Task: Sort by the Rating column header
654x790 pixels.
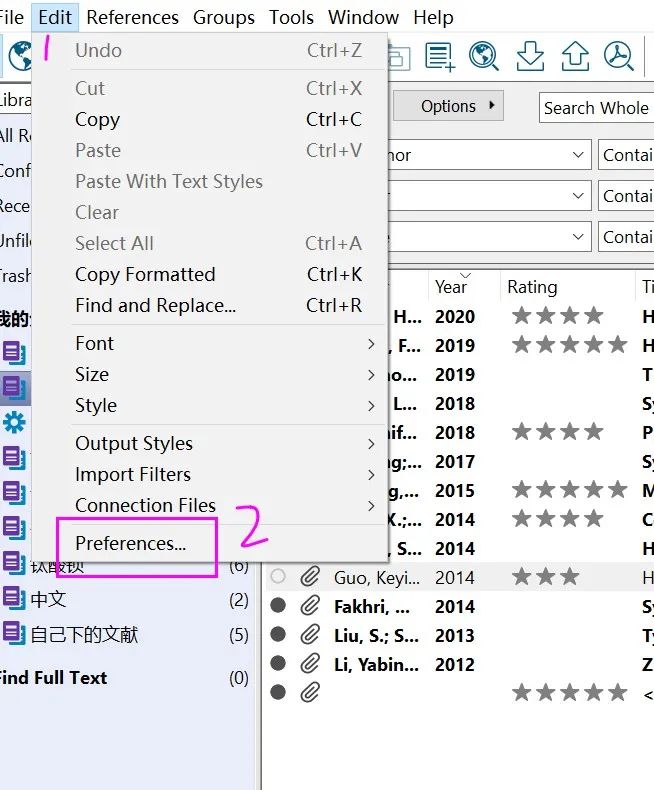Action: click(532, 287)
